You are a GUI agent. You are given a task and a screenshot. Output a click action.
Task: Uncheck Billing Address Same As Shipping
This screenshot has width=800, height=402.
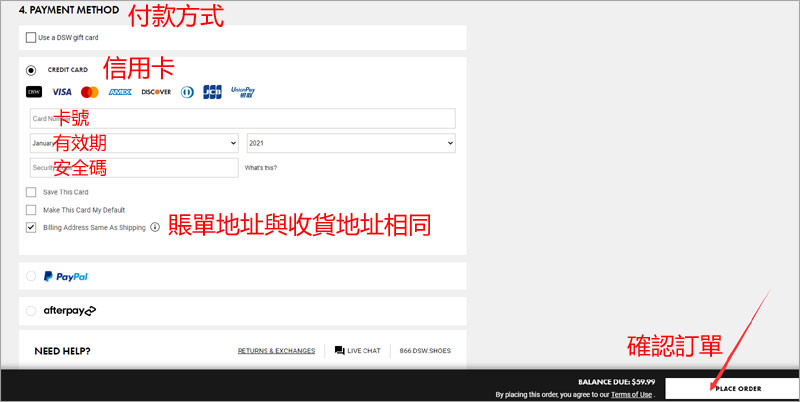(x=32, y=228)
